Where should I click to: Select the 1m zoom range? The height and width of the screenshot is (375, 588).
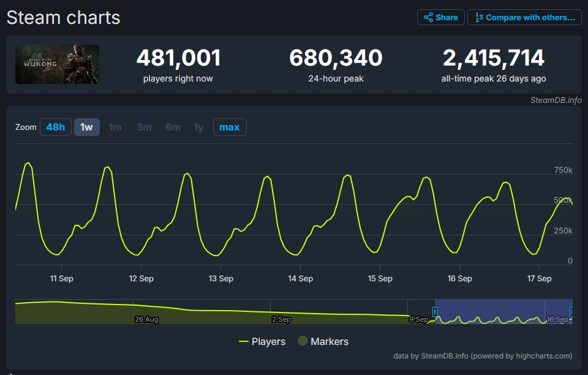click(115, 127)
